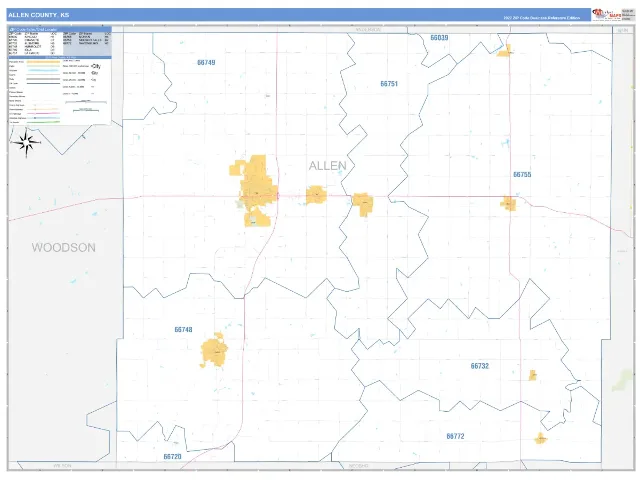This screenshot has height=480, width=640.
Task: Select ZIP code label 66732
Action: click(480, 366)
